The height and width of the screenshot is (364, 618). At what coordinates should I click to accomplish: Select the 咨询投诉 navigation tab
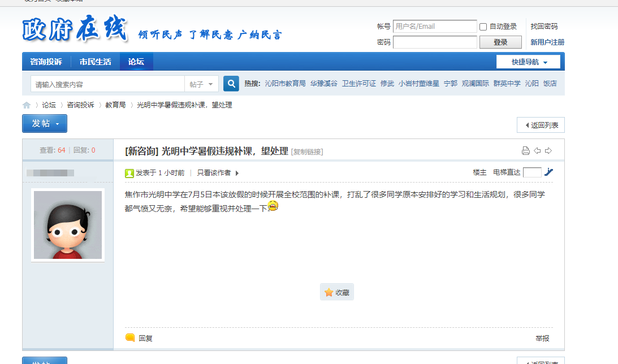[x=46, y=62]
